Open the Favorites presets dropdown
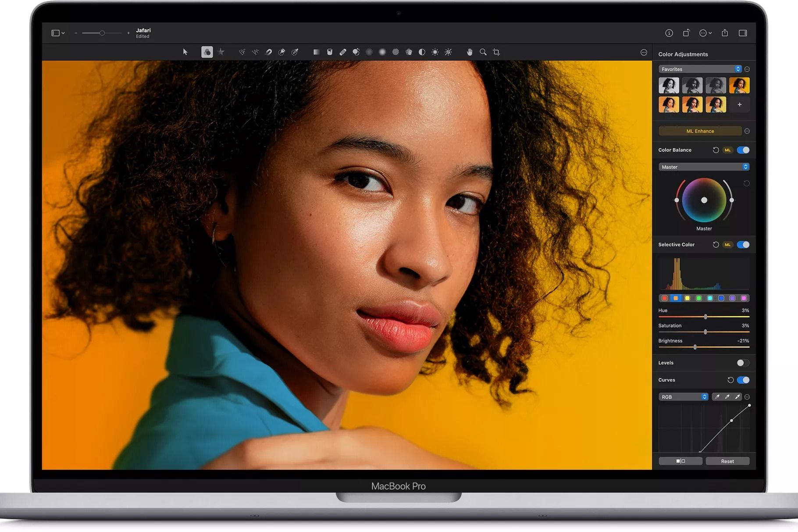The width and height of the screenshot is (798, 532). tap(702, 69)
